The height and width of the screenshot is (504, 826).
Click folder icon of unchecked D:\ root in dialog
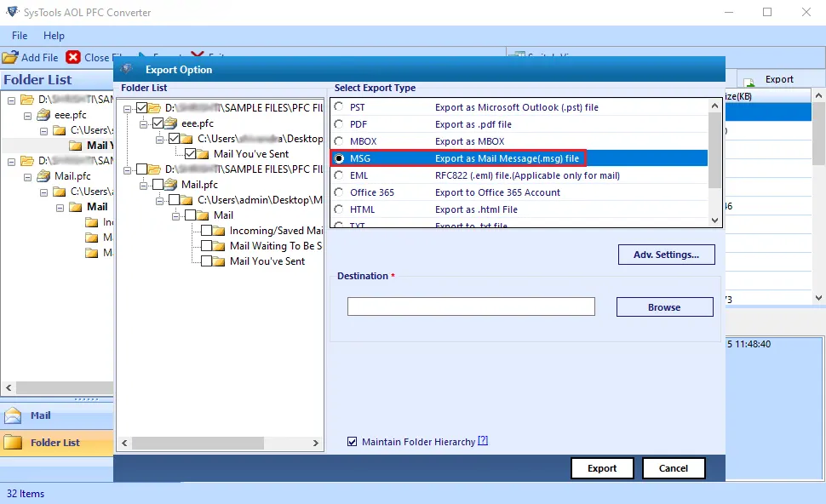coord(154,169)
